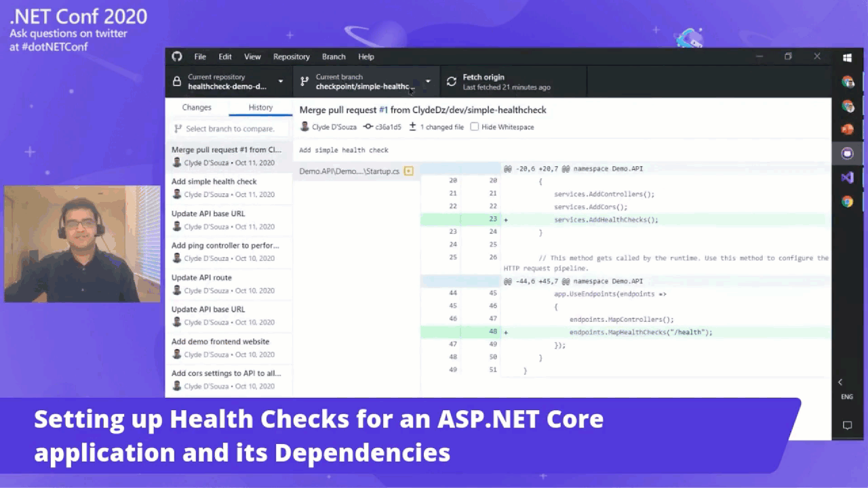The height and width of the screenshot is (488, 868).
Task: Open the bottom Chrome taskbar icon
Action: point(847,201)
